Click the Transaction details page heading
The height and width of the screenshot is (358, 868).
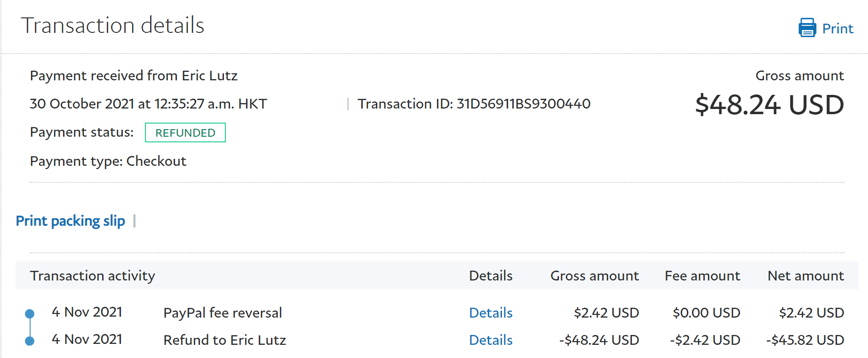coord(112,25)
